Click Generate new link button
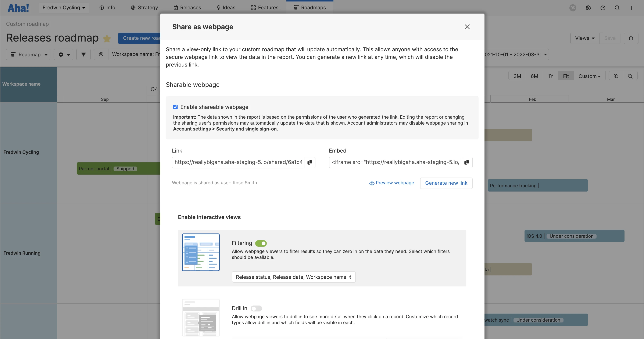Screen dimensions: 644x339 pos(446,183)
